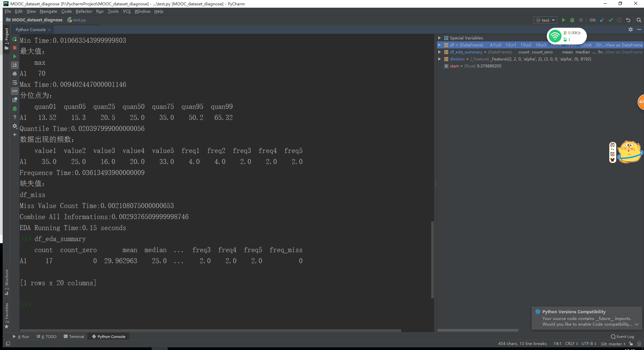The image size is (644, 350).
Task: Open the VCS menu
Action: coord(126,11)
